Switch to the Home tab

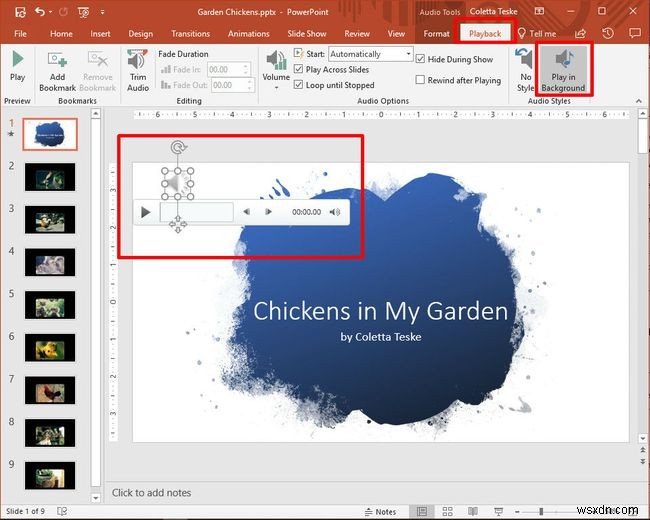pos(61,34)
